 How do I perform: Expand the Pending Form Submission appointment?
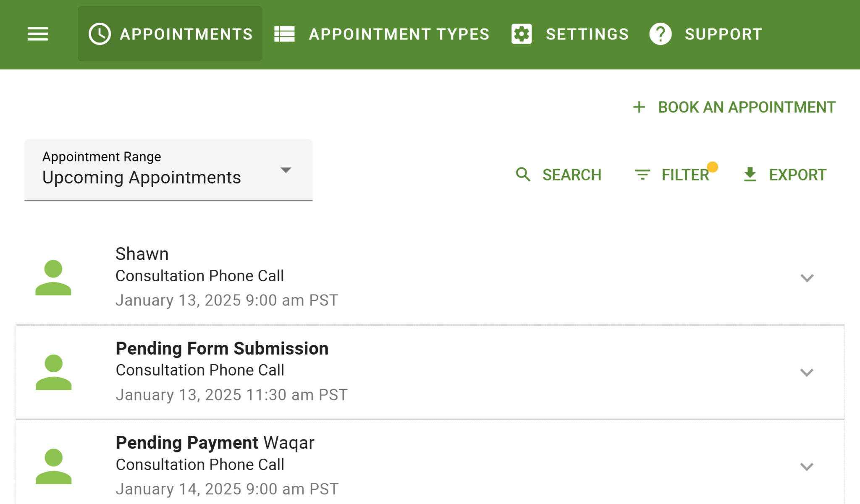tap(806, 373)
